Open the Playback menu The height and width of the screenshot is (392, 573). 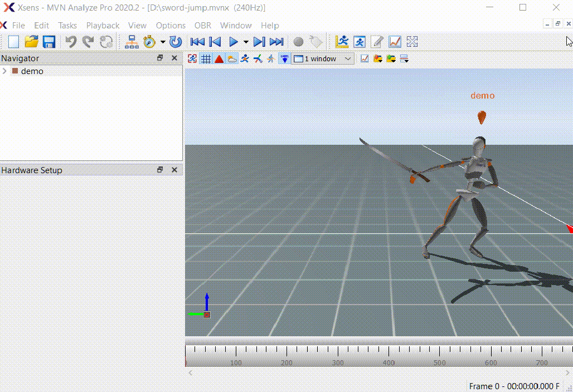pyautogui.click(x=103, y=26)
